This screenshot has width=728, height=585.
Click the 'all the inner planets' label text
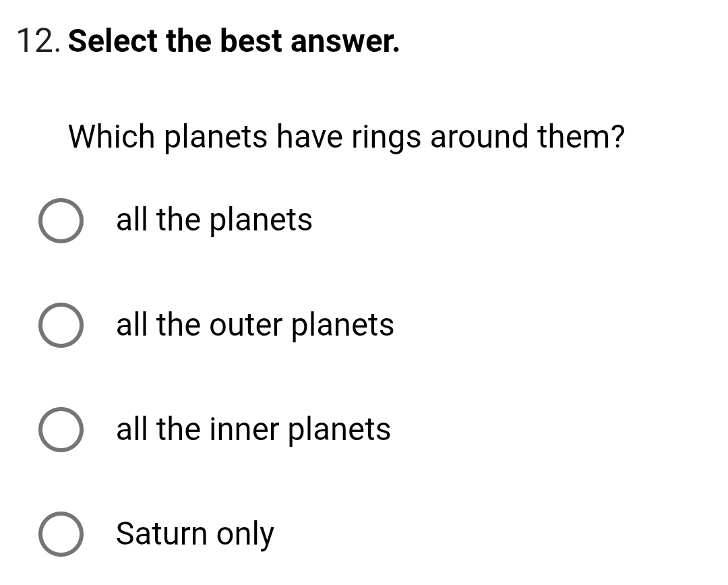(x=253, y=429)
